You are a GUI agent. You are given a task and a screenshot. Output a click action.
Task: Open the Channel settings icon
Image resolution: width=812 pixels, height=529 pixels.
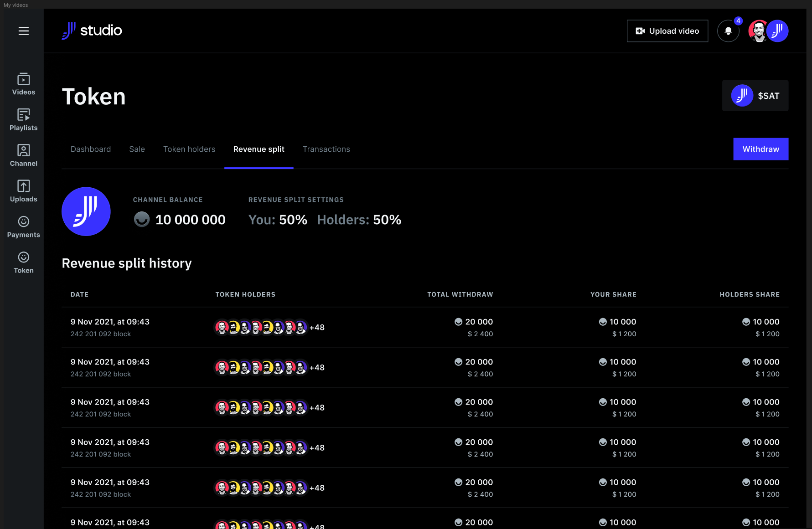[x=23, y=155]
